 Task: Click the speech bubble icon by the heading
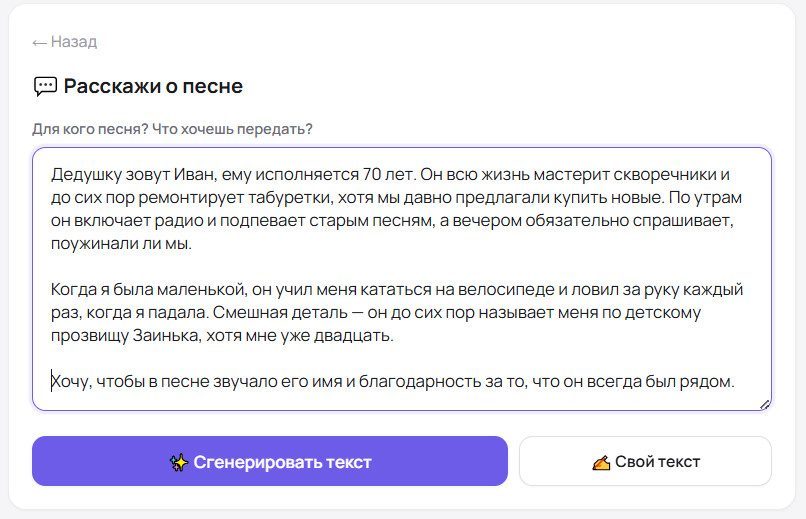click(x=45, y=86)
